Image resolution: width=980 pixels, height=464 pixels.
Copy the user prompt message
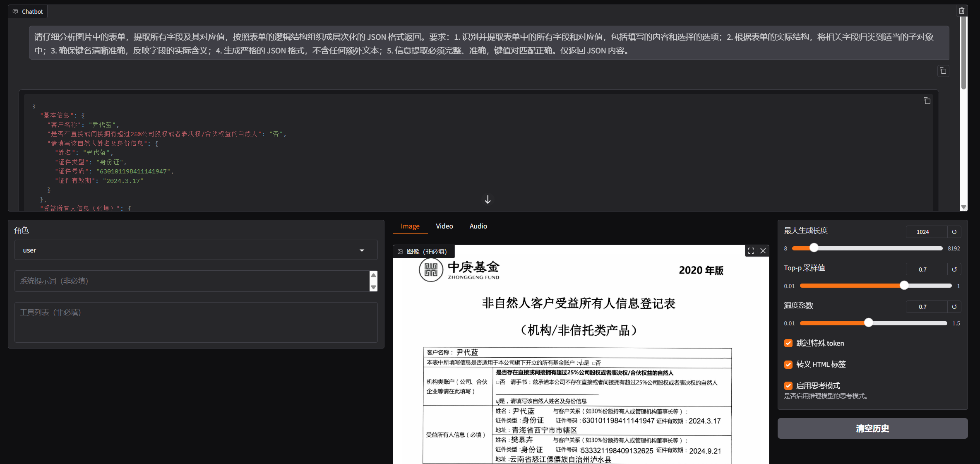(943, 71)
